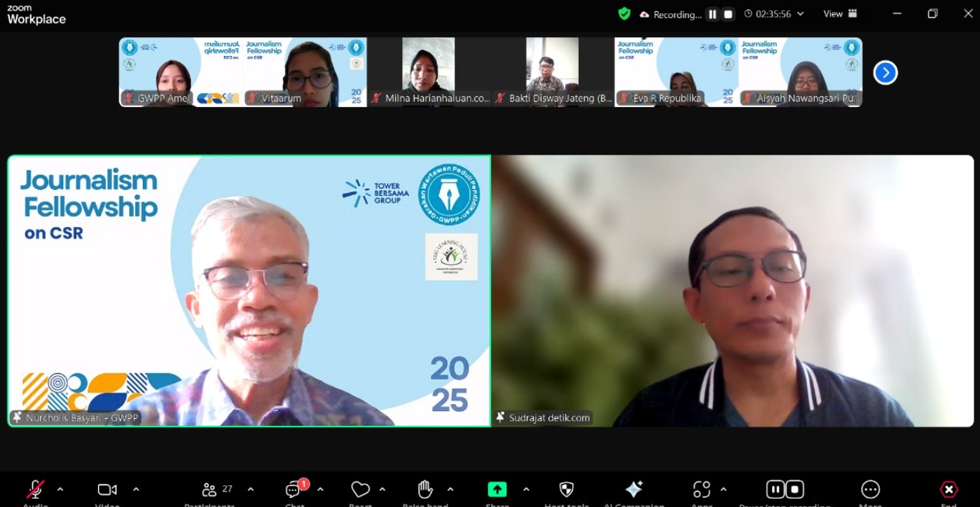
Task: Open the Participants panel icon
Action: (209, 489)
